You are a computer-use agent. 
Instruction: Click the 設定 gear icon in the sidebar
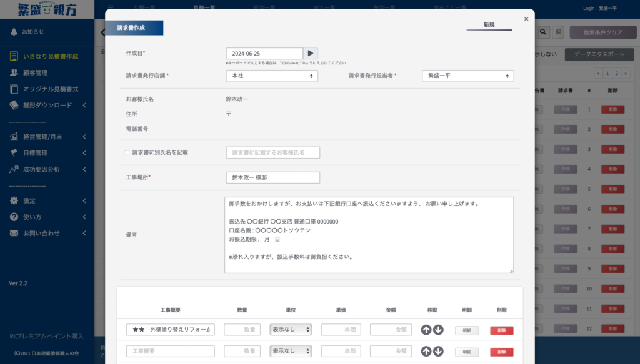[x=14, y=200]
